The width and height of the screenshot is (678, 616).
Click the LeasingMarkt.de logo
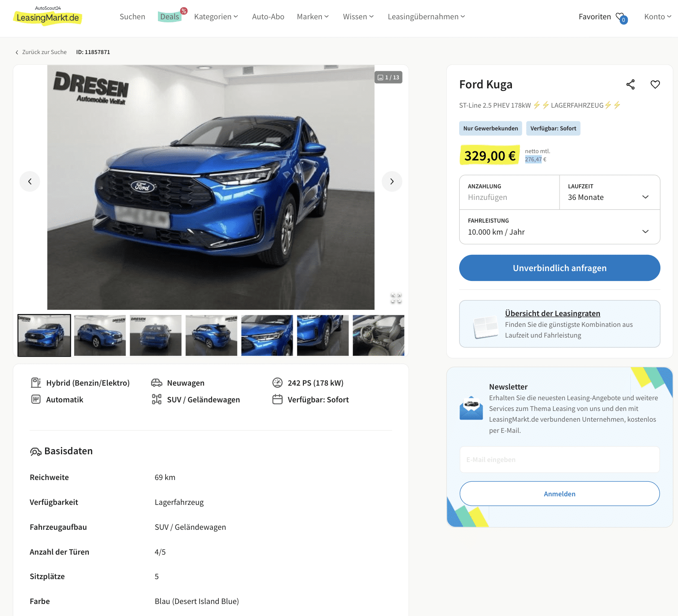[x=48, y=16]
